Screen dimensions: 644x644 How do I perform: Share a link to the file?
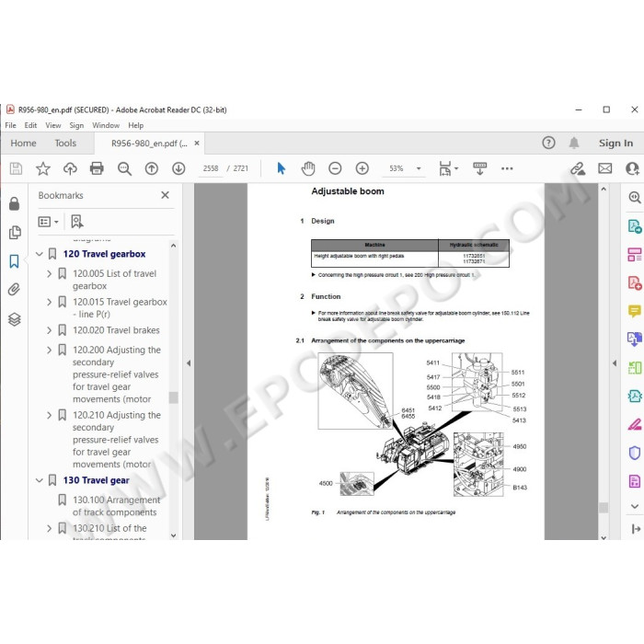pos(578,168)
